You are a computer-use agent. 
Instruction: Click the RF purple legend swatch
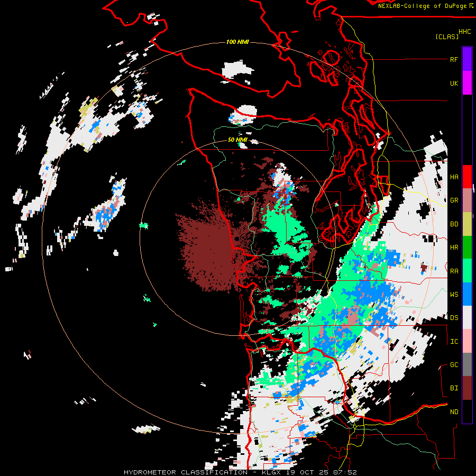[467, 59]
